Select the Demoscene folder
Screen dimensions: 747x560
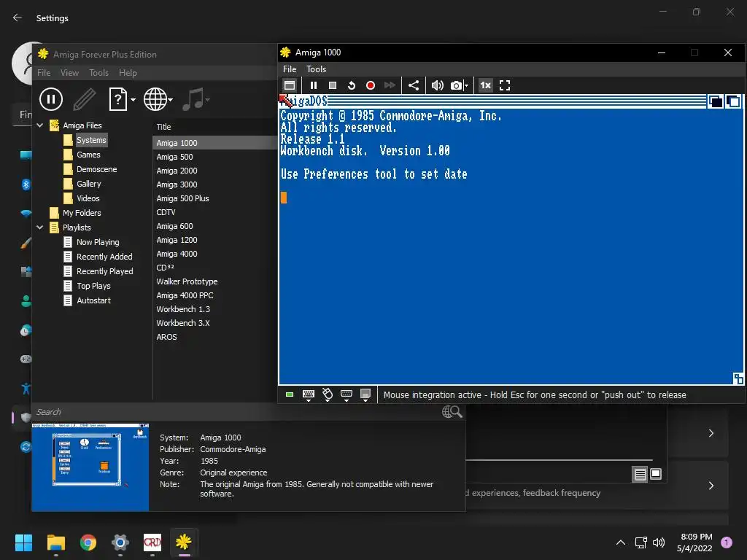coord(96,169)
